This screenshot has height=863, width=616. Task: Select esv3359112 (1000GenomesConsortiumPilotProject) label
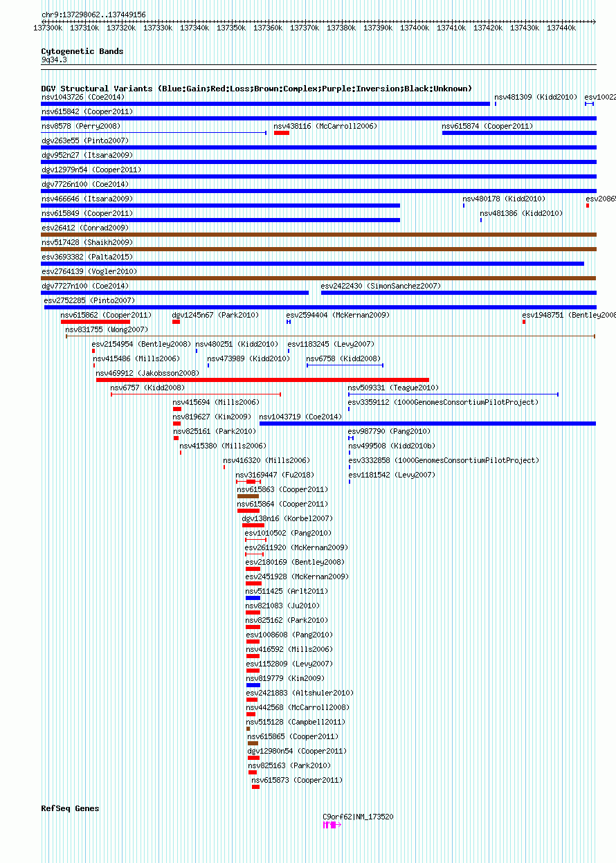click(443, 402)
